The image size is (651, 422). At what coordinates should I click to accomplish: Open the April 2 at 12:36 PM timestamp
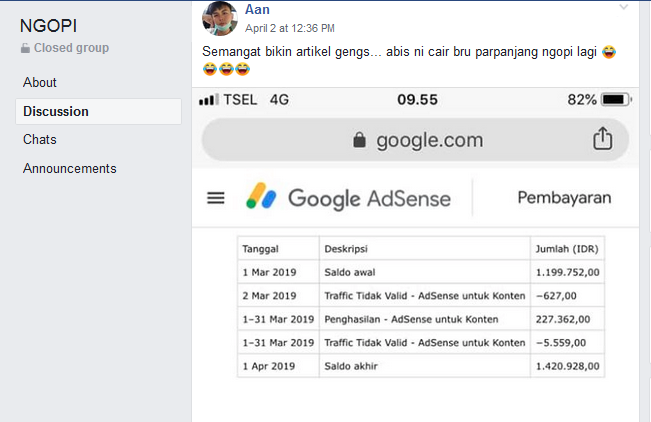coord(290,28)
